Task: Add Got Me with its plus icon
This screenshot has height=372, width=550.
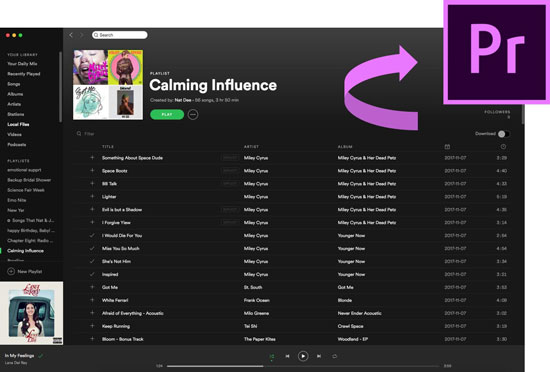Action: pyautogui.click(x=92, y=288)
